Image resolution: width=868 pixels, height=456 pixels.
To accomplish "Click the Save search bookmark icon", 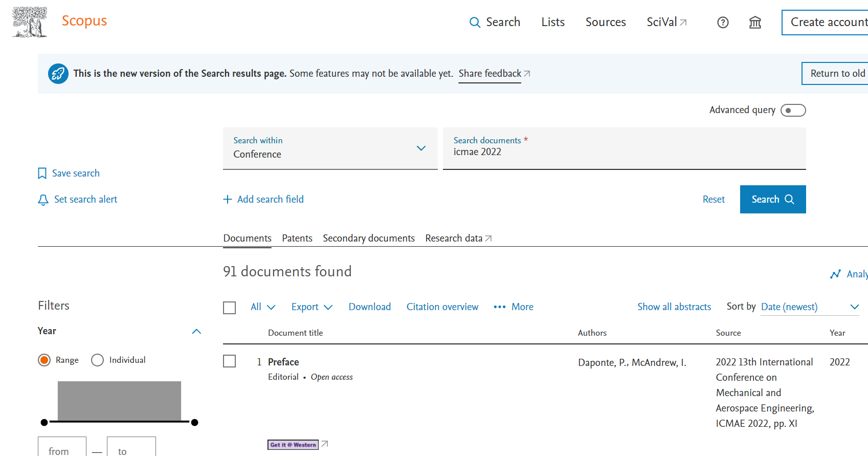I will 42,173.
